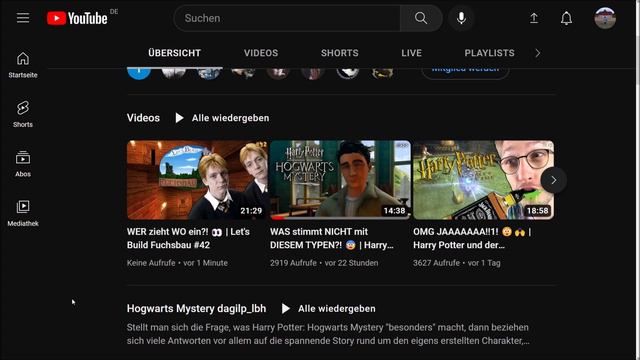Image resolution: width=640 pixels, height=360 pixels.
Task: Switch to the ÜBERSICHT tab
Action: pos(174,53)
